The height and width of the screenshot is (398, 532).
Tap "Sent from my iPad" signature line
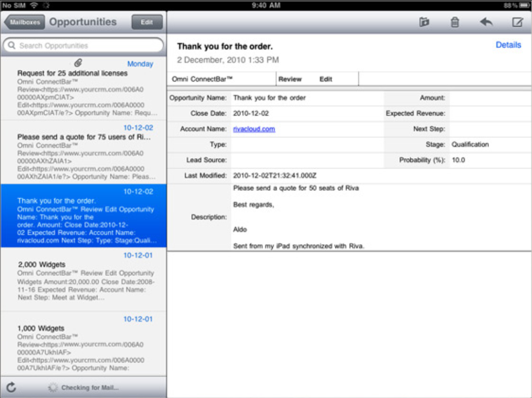point(298,246)
